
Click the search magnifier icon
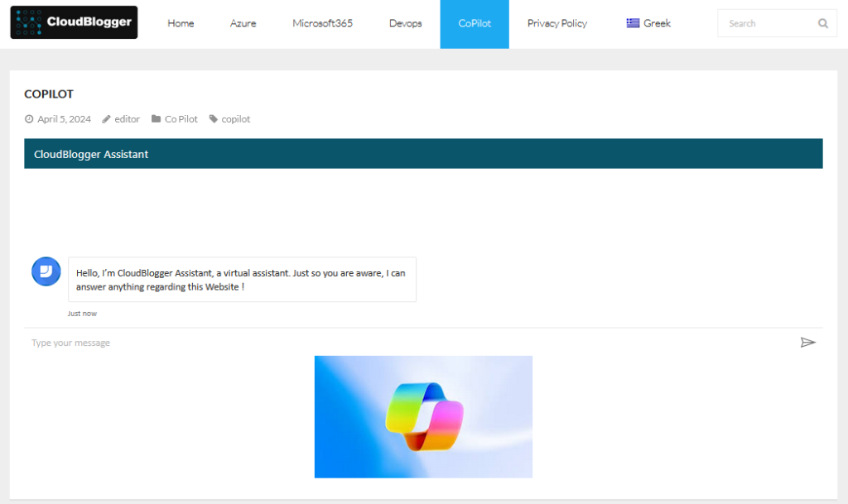tap(822, 23)
